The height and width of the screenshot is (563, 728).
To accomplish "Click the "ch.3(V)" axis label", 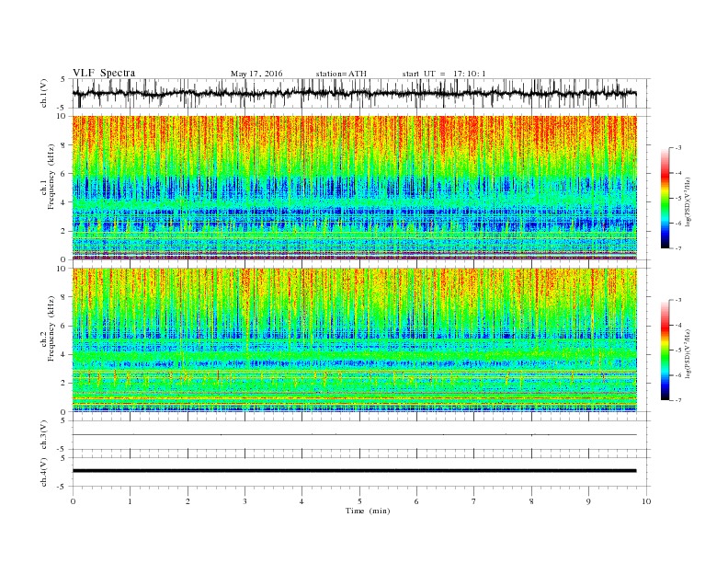I will tap(44, 435).
